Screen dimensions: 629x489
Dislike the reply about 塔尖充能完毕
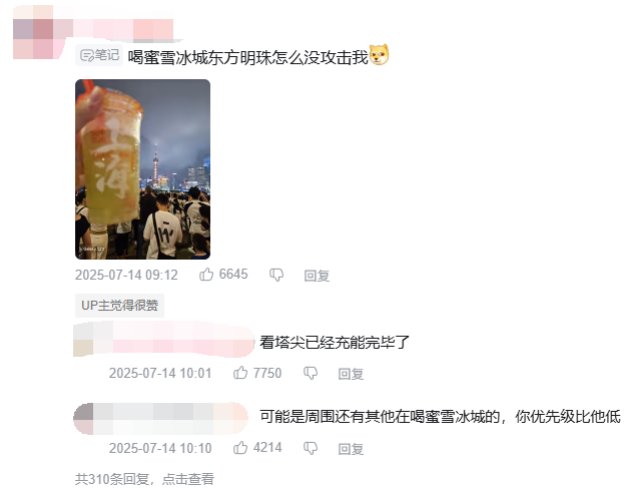pos(310,373)
